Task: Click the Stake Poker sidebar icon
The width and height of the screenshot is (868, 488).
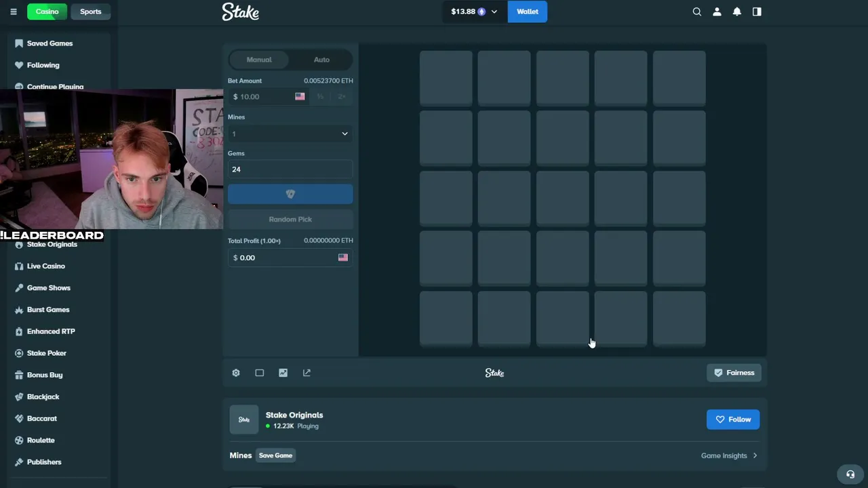Action: pos(19,353)
